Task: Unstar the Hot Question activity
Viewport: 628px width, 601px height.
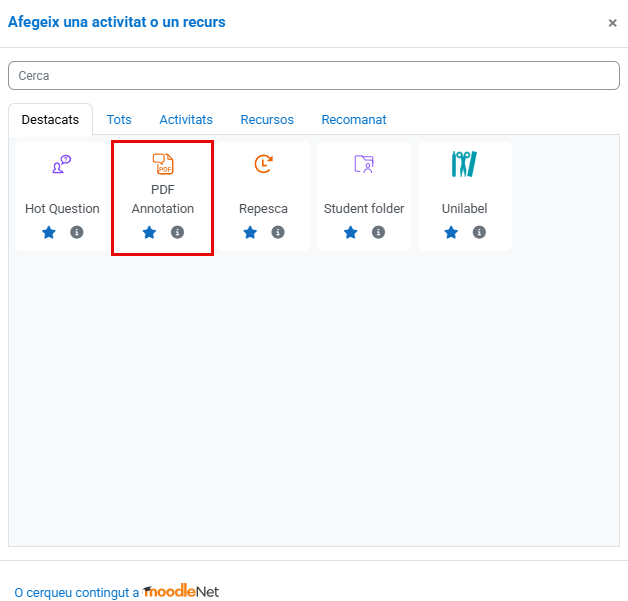Action: (48, 232)
